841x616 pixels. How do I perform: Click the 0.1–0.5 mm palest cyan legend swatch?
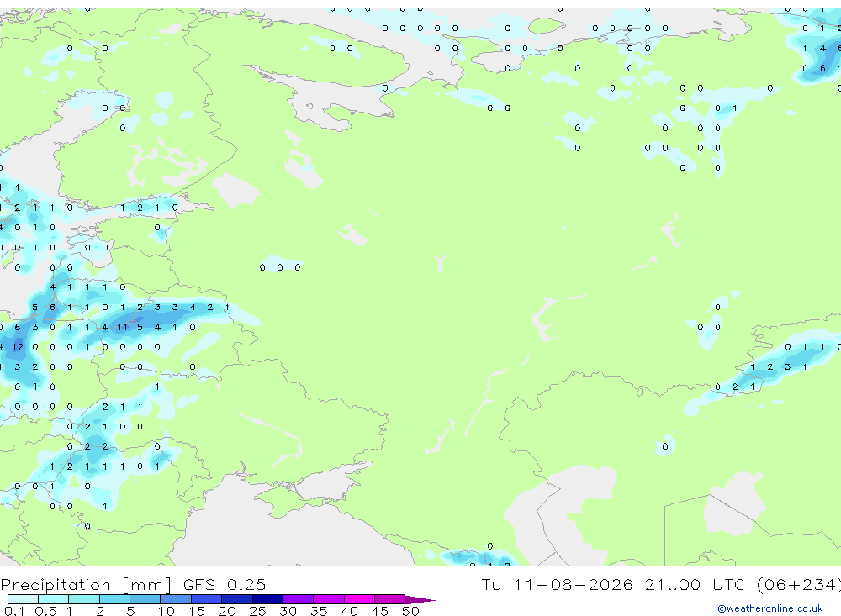point(23,599)
